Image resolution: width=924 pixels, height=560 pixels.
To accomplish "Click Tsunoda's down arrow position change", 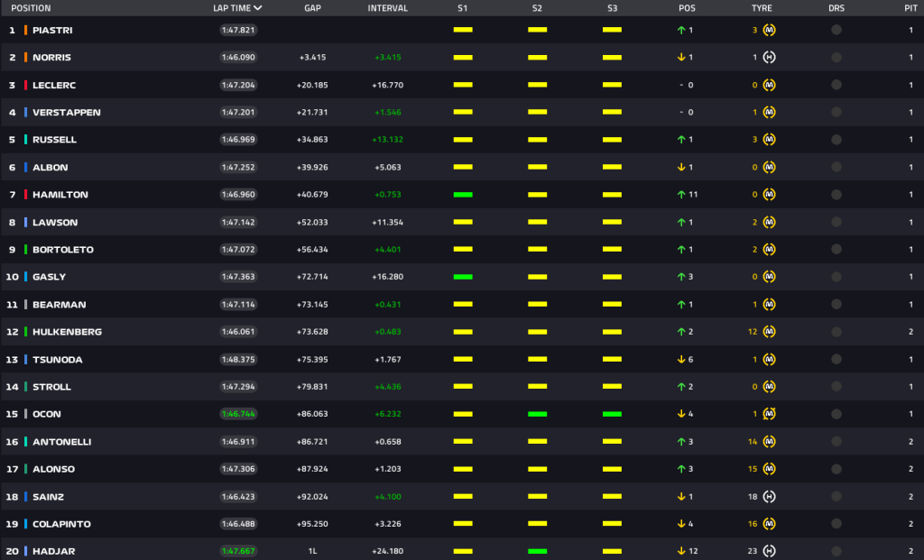I will click(681, 359).
